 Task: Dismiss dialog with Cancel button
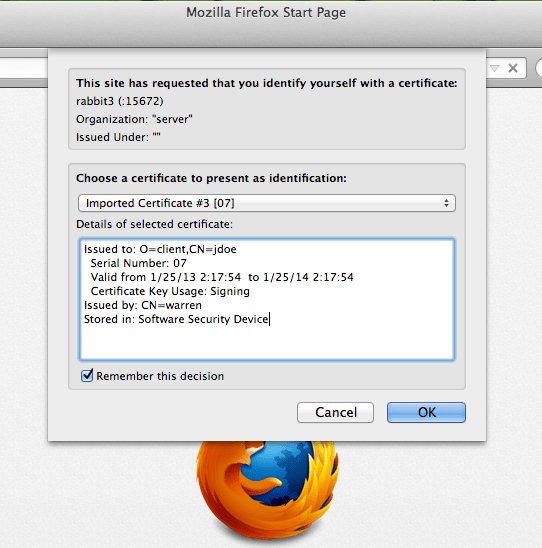coord(335,412)
